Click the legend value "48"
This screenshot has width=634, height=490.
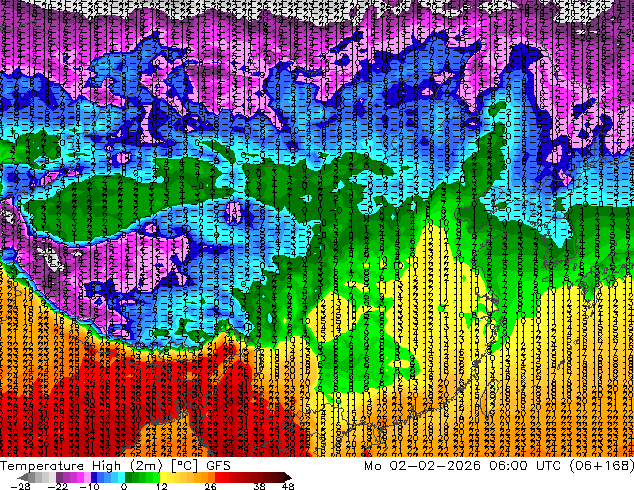tap(288, 486)
